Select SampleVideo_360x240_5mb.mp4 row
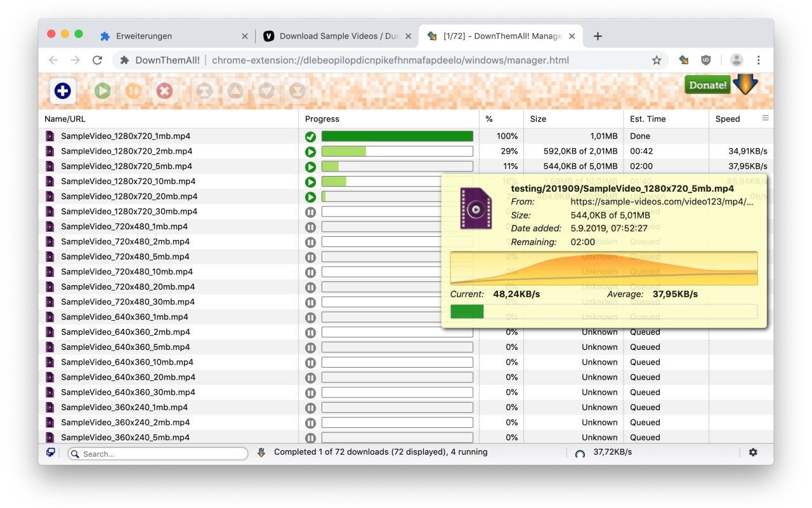 click(406, 438)
